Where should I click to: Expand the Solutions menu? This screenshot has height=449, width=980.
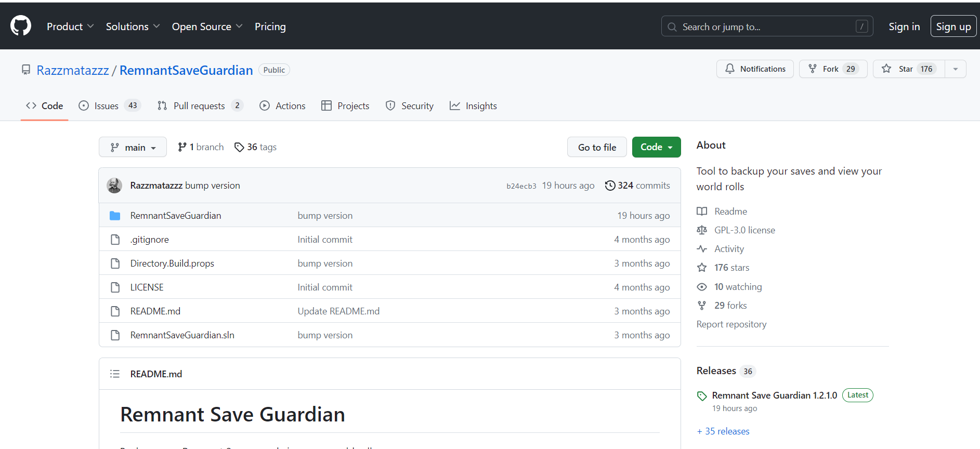(x=133, y=27)
